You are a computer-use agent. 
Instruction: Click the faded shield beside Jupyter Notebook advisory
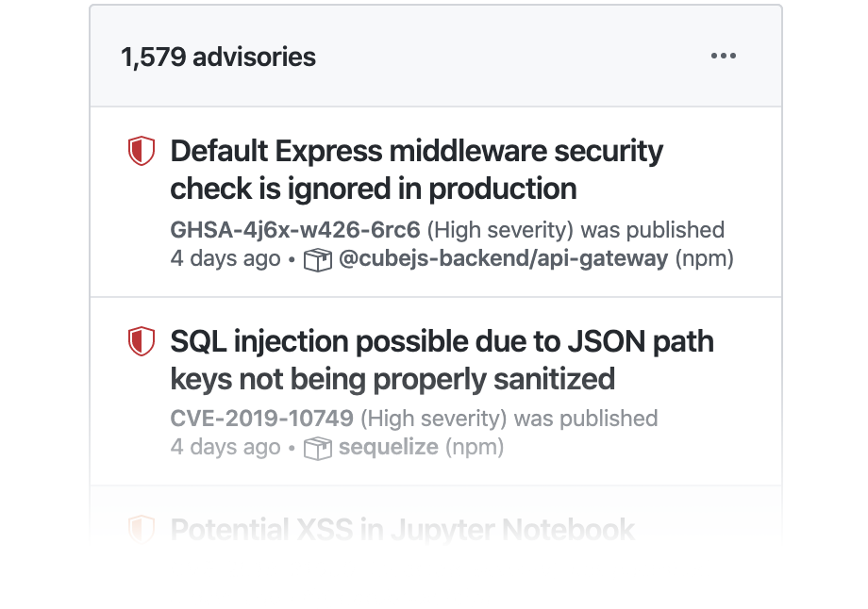pyautogui.click(x=141, y=528)
